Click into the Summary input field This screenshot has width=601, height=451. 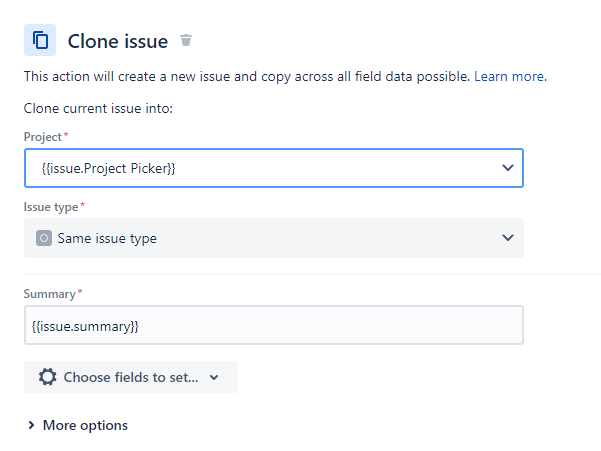tap(273, 326)
